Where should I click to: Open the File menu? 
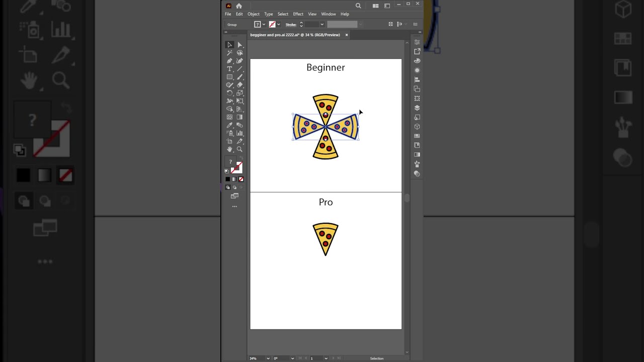(x=228, y=14)
